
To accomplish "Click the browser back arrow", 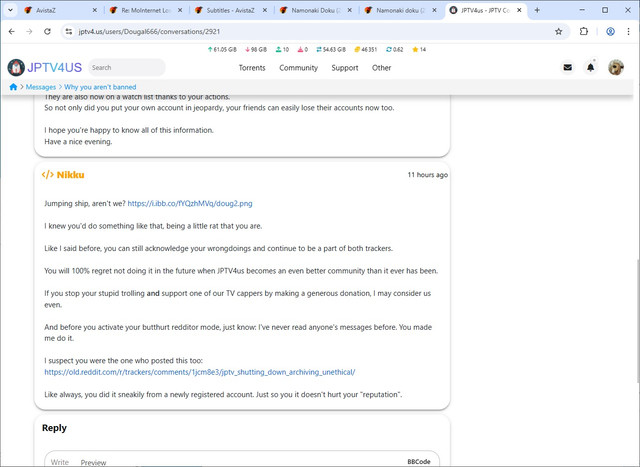I will (11, 31).
